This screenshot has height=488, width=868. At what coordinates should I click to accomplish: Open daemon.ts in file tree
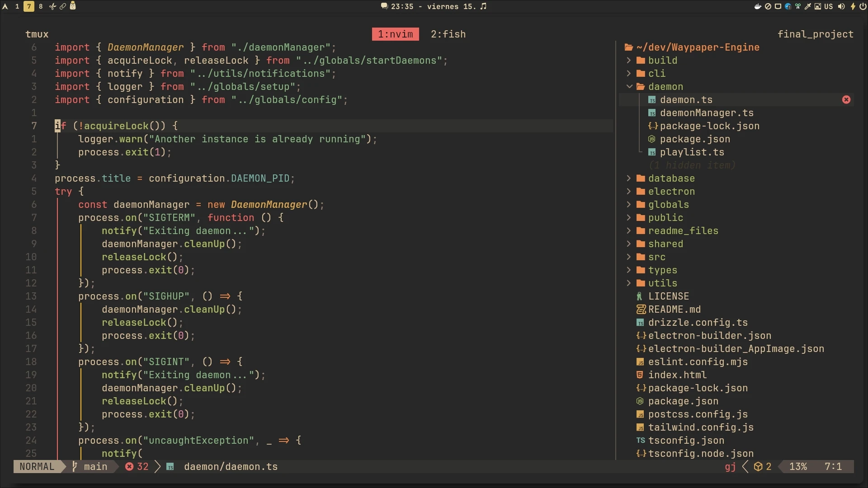pyautogui.click(x=686, y=100)
